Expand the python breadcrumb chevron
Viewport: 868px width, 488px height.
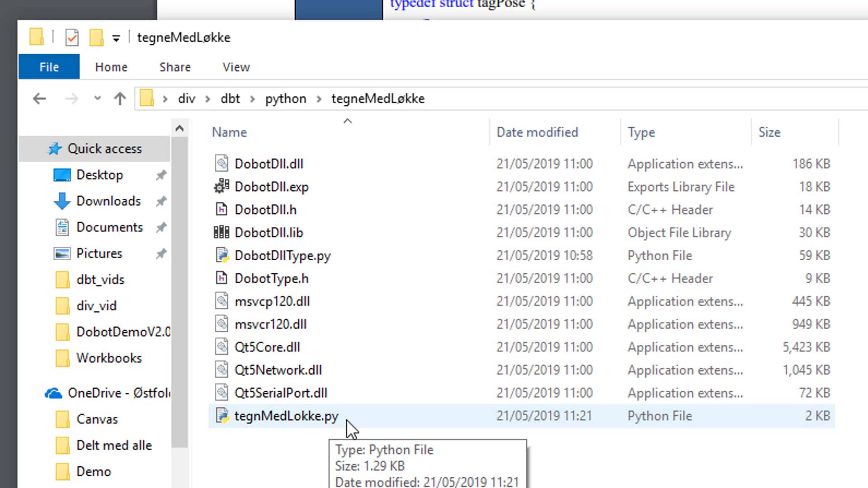[x=319, y=99]
